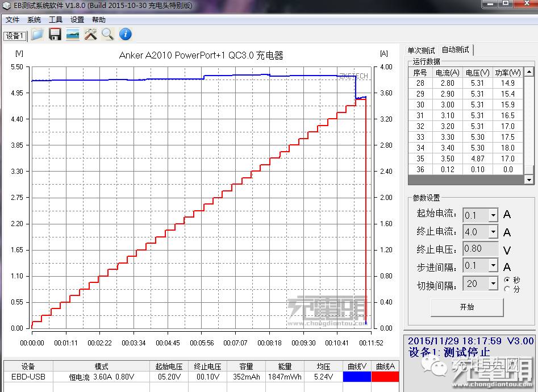Select row 31 in the data table
This screenshot has width=538, height=392.
(466, 115)
